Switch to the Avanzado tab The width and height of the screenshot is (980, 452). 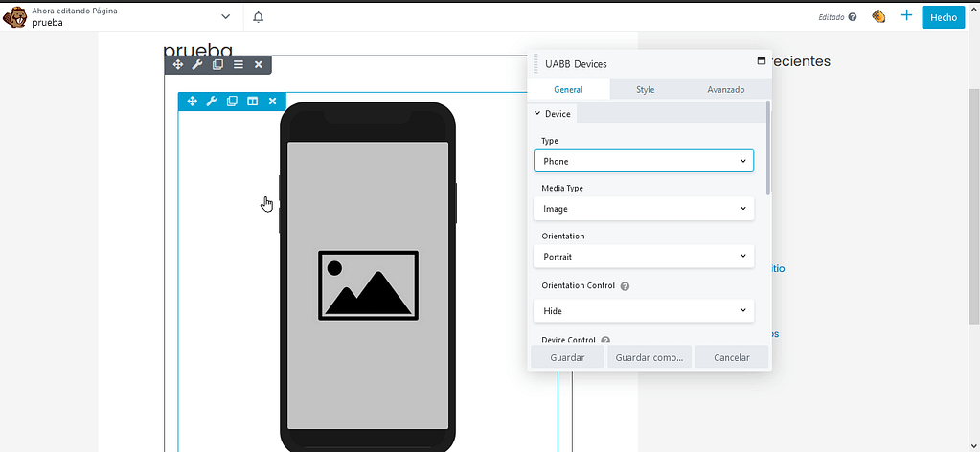click(725, 89)
